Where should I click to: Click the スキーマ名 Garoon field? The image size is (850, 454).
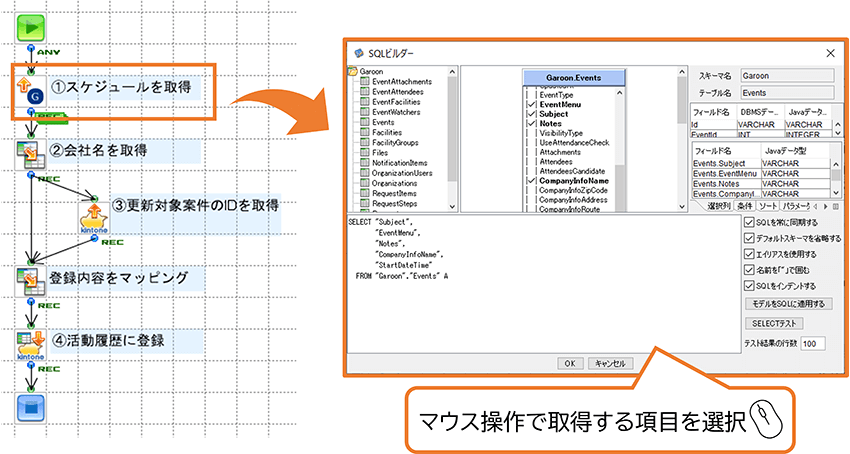click(x=787, y=76)
